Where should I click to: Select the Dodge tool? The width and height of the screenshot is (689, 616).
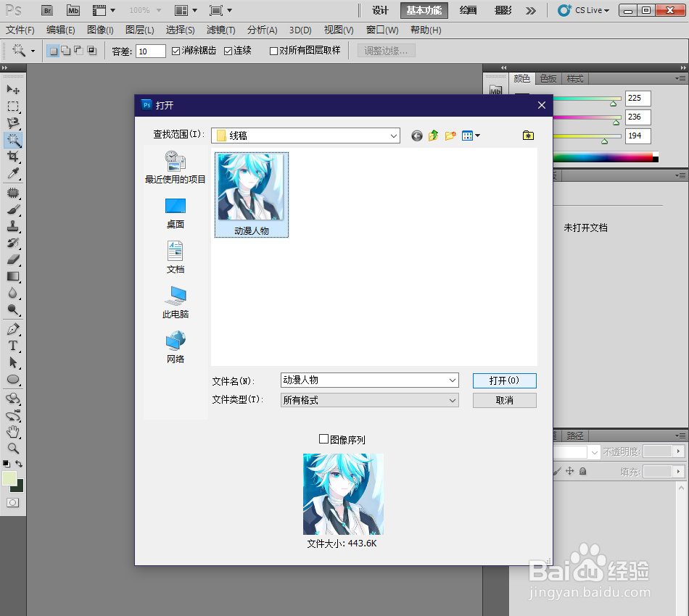tap(13, 309)
